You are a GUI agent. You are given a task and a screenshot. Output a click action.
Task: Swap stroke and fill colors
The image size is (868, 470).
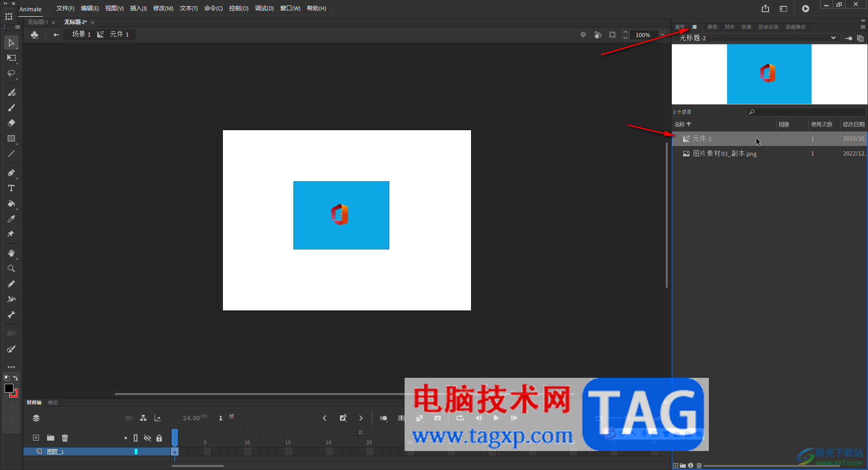tap(15, 378)
